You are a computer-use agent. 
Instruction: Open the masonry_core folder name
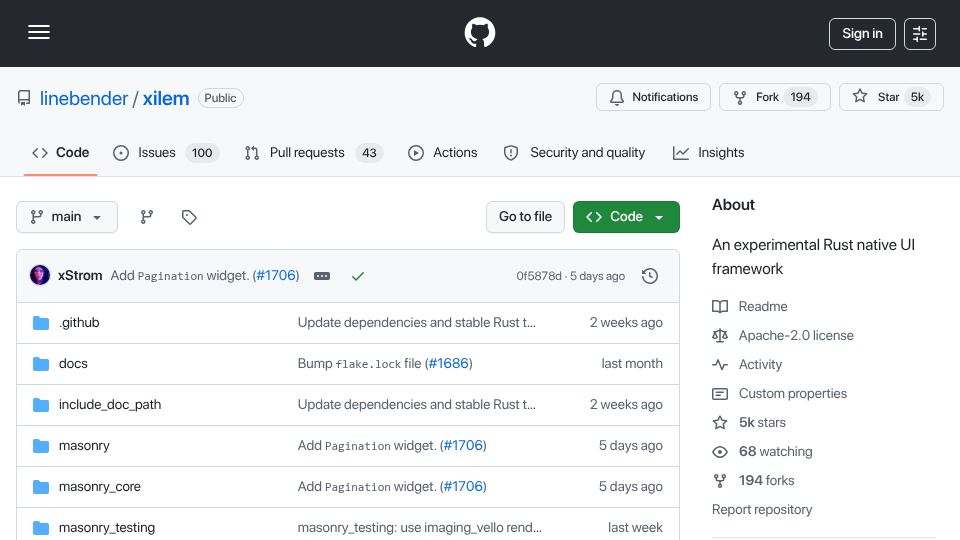coord(100,487)
